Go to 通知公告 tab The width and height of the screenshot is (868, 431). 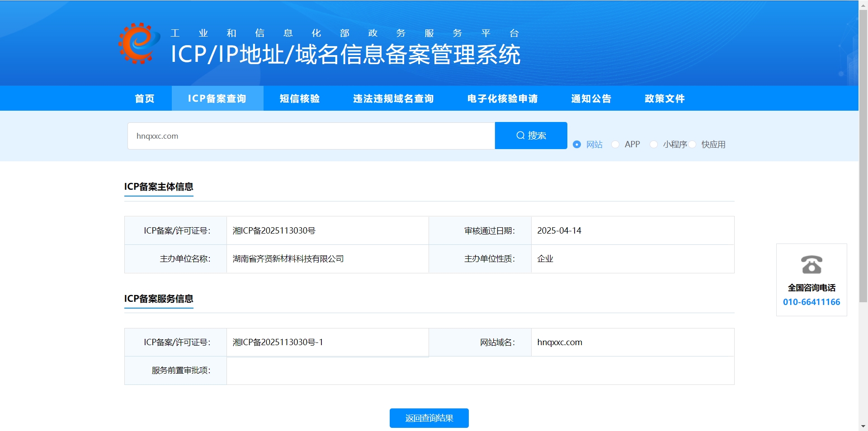[591, 98]
